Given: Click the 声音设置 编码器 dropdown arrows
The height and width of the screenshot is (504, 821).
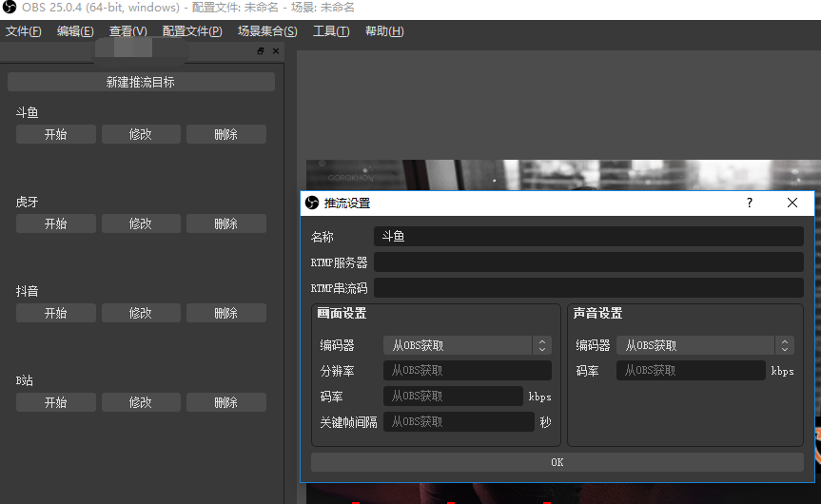Looking at the screenshot, I should (x=784, y=345).
